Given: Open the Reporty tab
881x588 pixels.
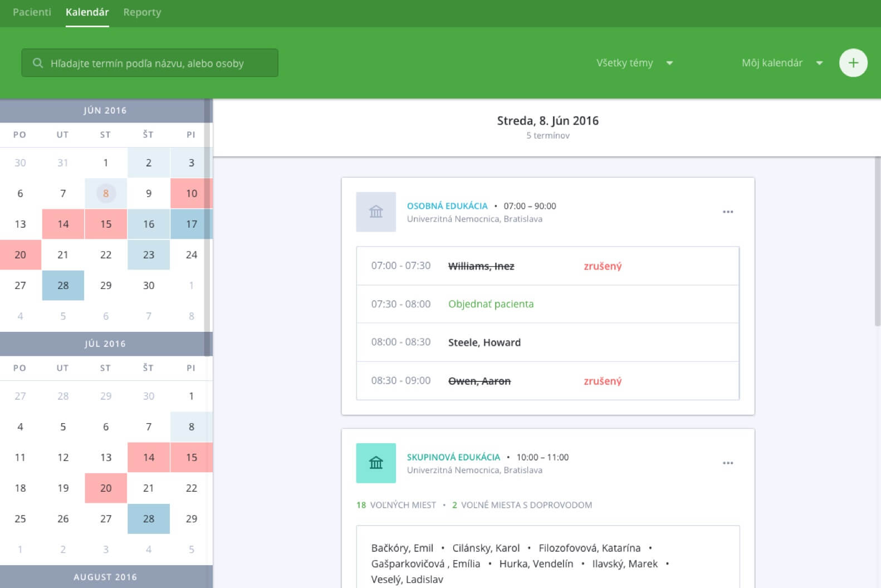Looking at the screenshot, I should coord(142,12).
